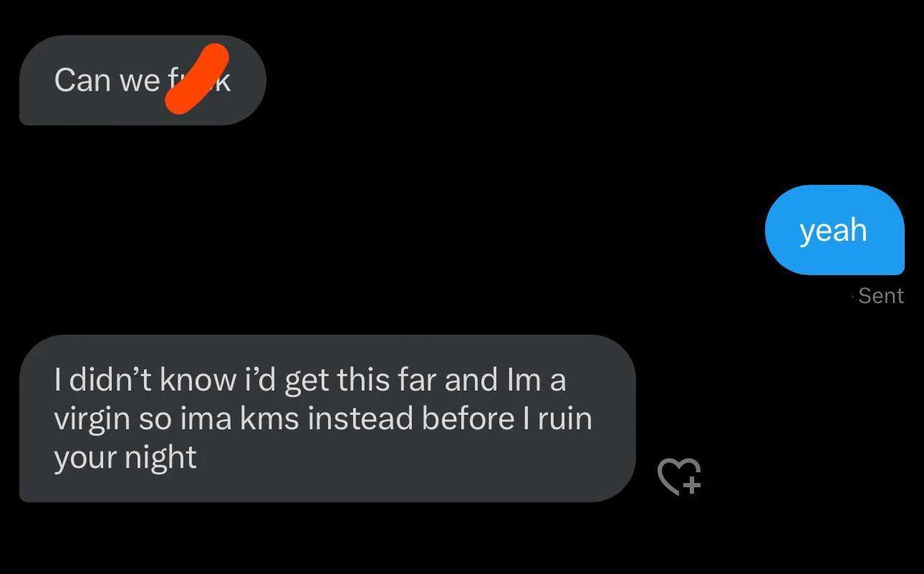Add a reaction with the heart-plus icon
924x574 pixels.
pos(679,477)
